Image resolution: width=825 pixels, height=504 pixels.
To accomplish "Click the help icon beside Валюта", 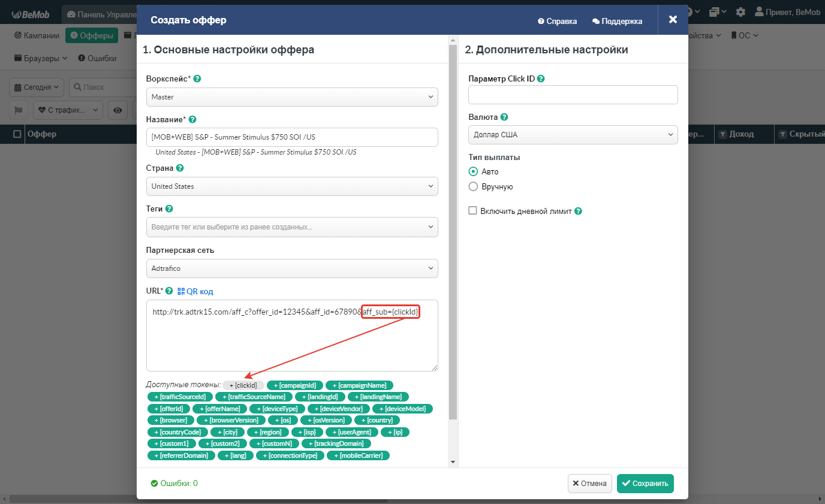I will click(x=504, y=117).
